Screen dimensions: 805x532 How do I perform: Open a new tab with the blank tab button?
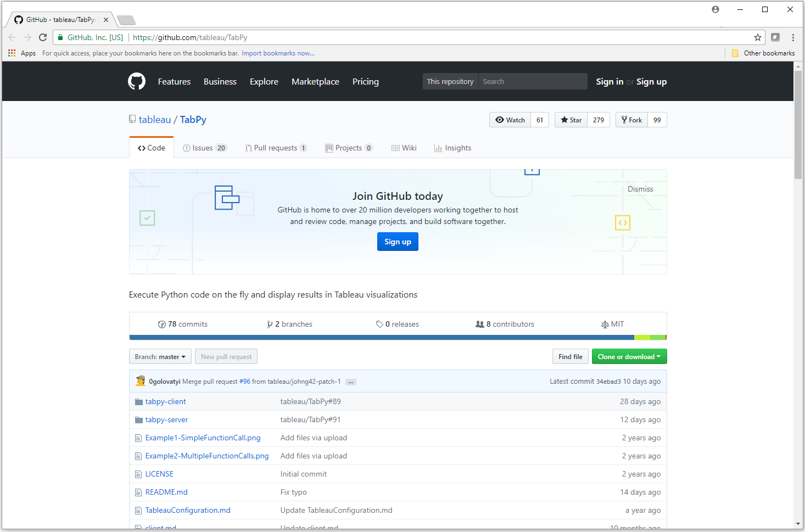126,20
